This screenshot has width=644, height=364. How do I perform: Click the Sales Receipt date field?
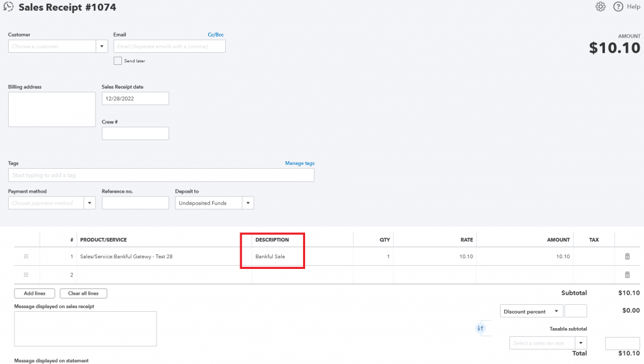135,98
